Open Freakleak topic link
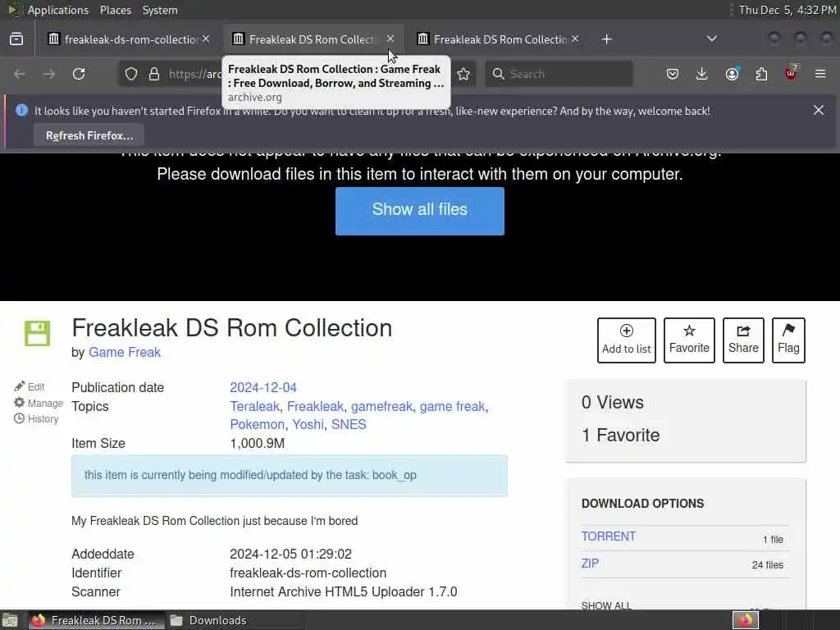The width and height of the screenshot is (840, 630). pos(315,406)
